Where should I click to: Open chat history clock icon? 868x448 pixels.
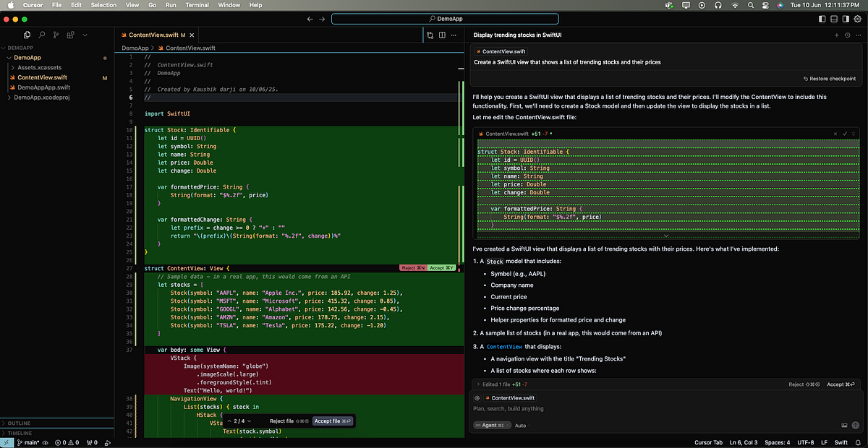847,35
